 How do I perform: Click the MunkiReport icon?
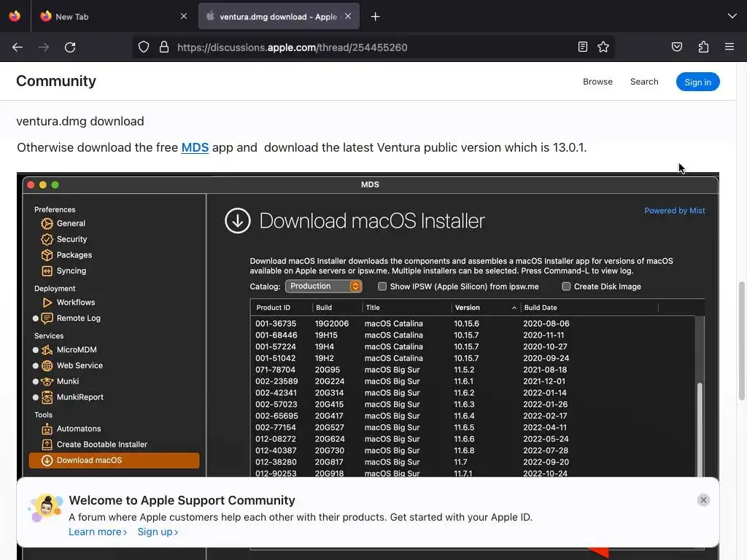pos(47,397)
